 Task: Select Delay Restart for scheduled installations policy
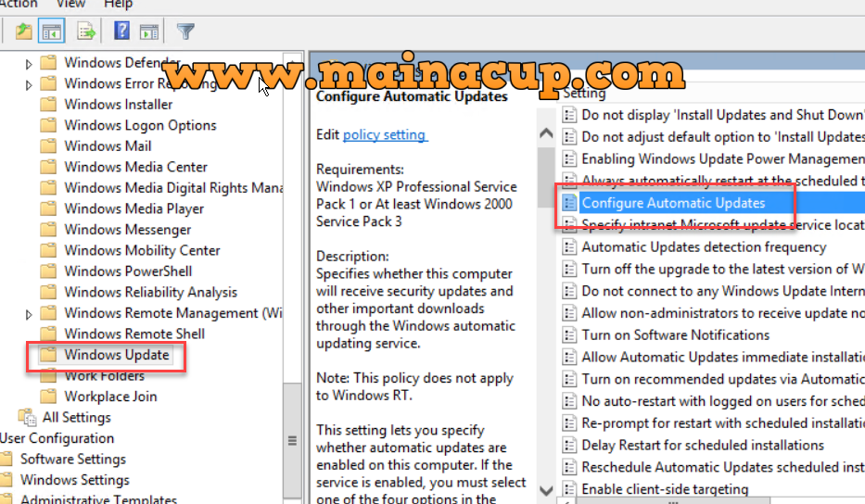click(703, 445)
